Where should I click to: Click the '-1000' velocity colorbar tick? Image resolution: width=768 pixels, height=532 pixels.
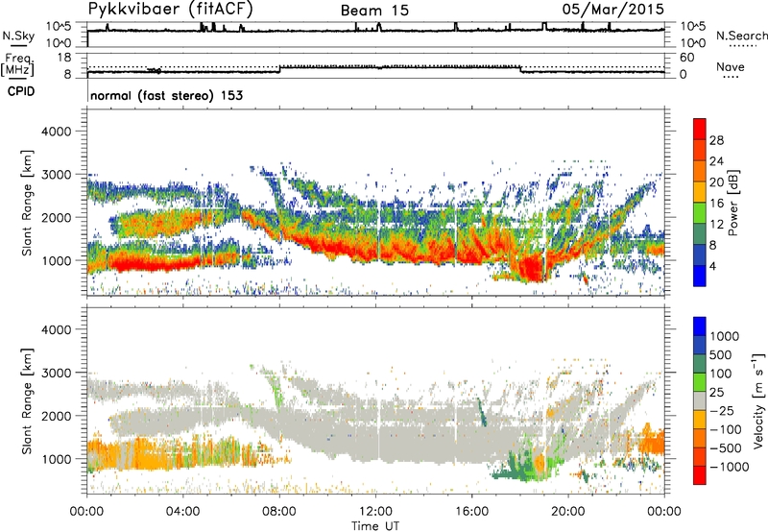click(x=729, y=467)
